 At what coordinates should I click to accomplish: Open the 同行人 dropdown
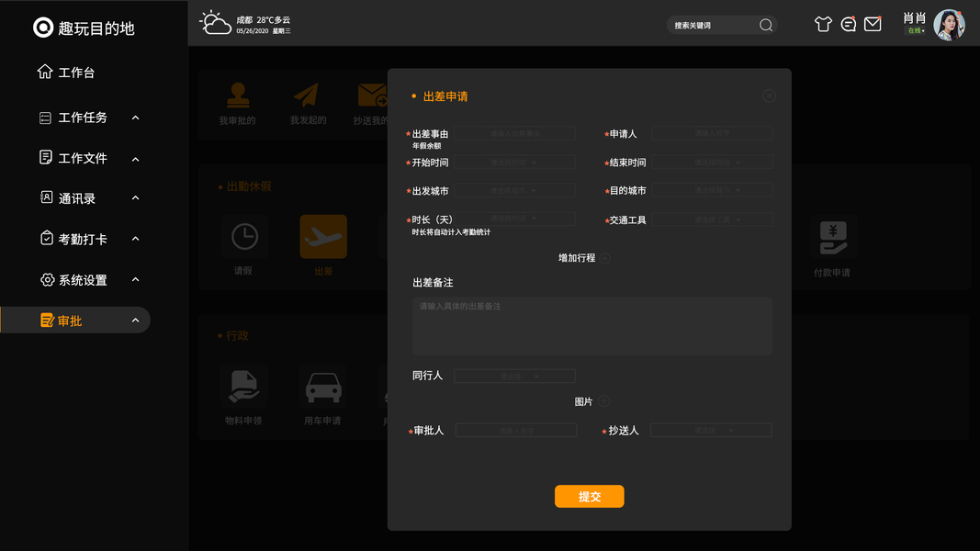click(514, 377)
